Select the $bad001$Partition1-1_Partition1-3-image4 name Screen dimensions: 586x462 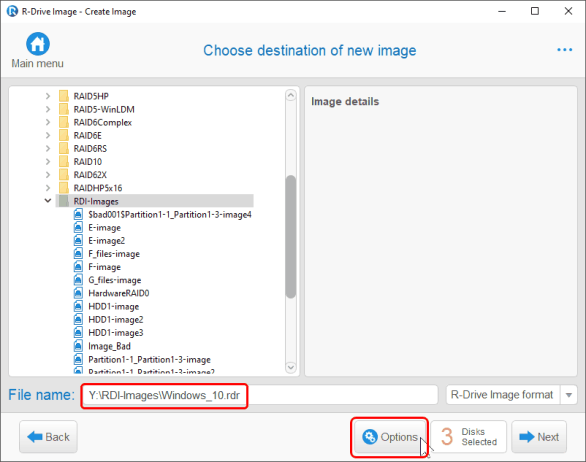tap(170, 215)
